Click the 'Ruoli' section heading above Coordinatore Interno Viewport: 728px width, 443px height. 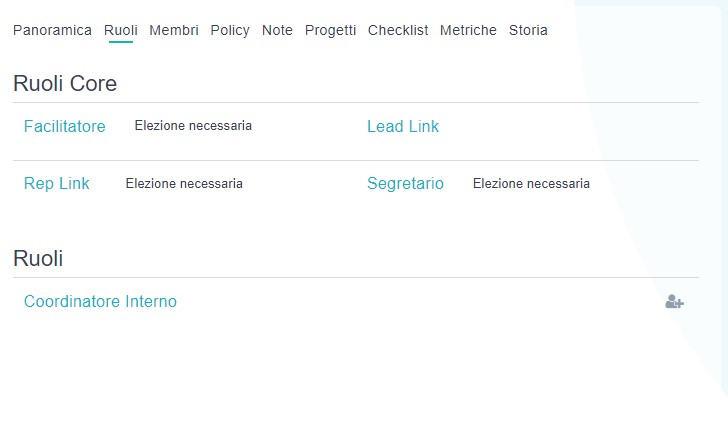click(38, 259)
